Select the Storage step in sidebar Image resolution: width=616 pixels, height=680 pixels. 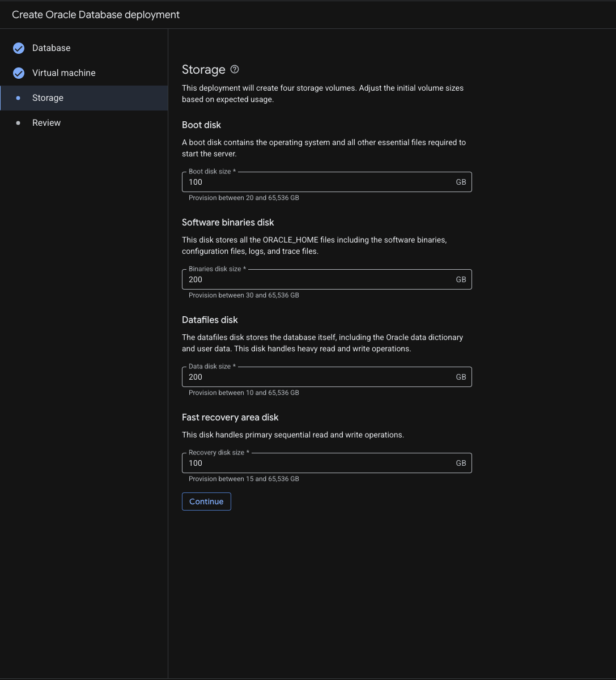(x=84, y=98)
